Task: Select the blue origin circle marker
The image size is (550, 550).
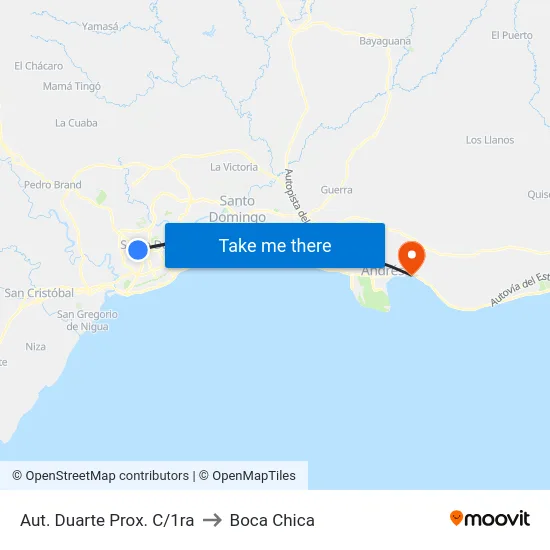Action: (x=138, y=250)
